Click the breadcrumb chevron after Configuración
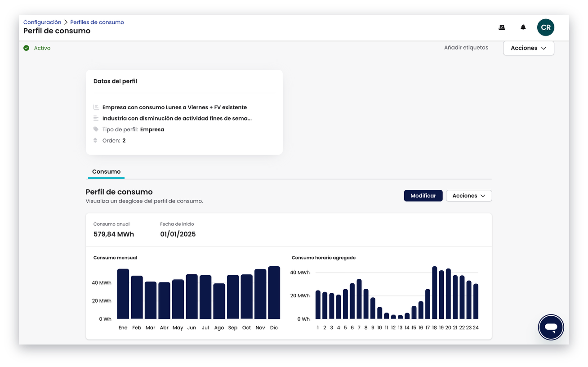 (x=66, y=22)
